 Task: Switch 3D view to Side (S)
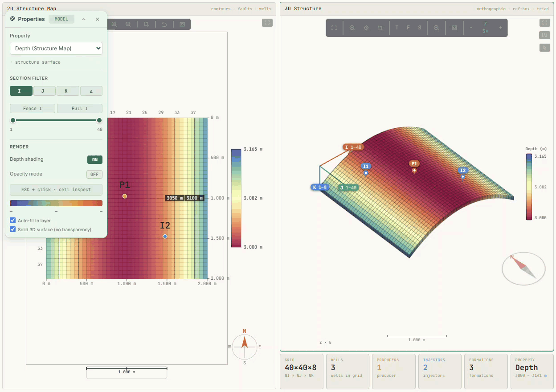[x=420, y=28]
